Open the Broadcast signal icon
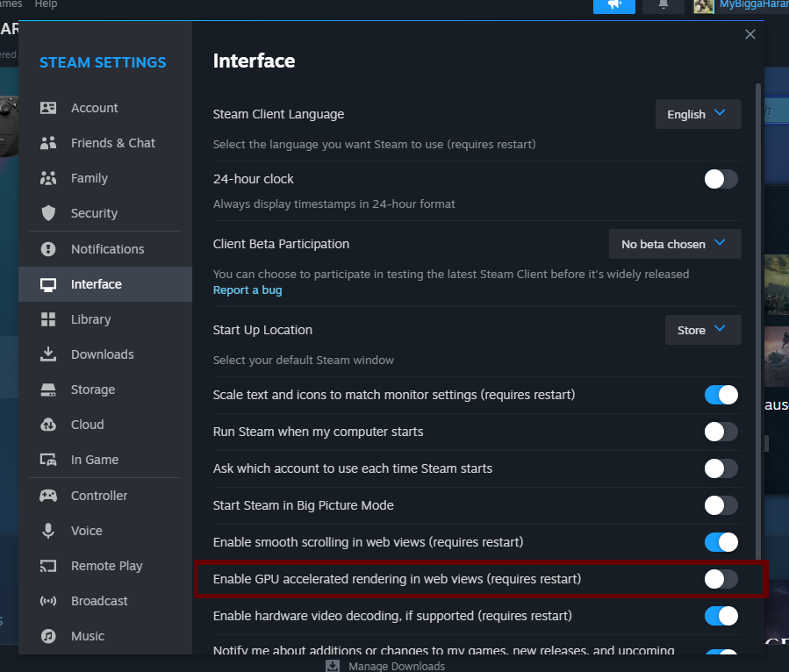Image resolution: width=789 pixels, height=672 pixels. coord(48,601)
